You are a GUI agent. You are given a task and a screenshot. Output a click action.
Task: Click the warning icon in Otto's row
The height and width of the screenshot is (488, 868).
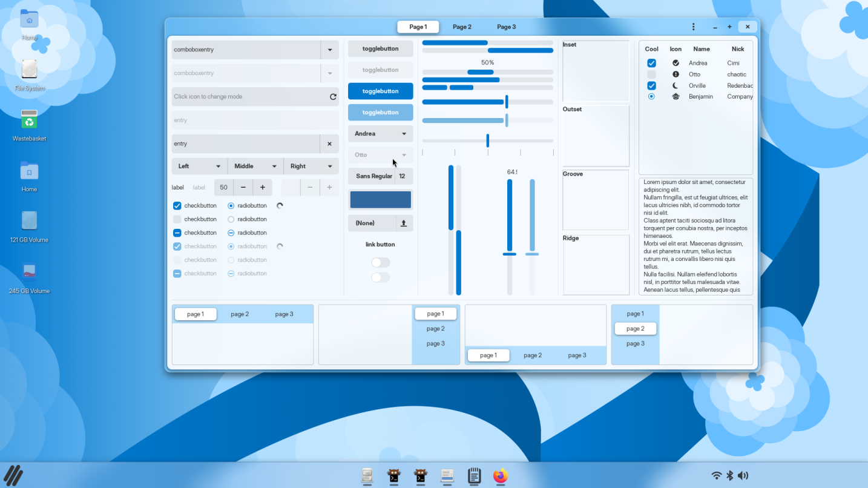point(676,74)
